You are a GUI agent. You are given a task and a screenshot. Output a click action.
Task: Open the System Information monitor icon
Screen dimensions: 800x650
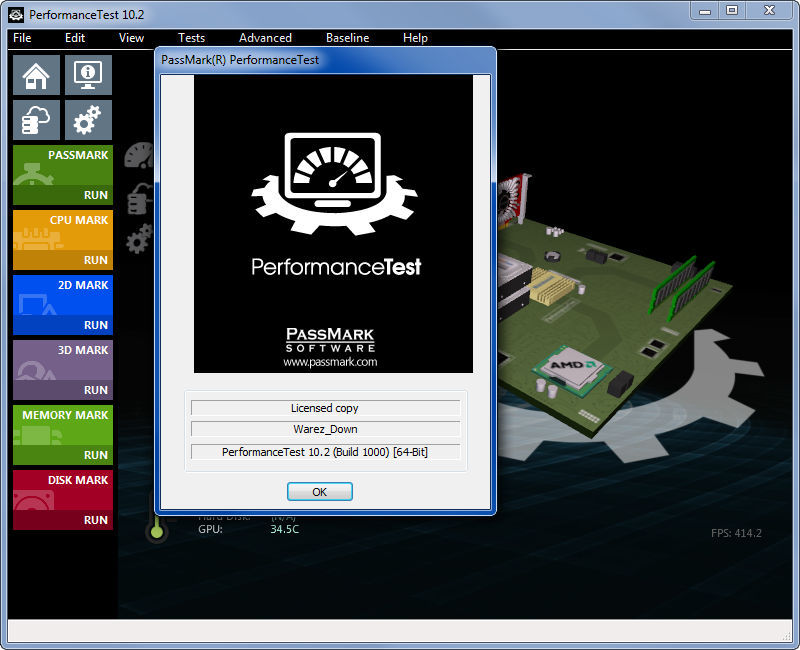(x=88, y=75)
